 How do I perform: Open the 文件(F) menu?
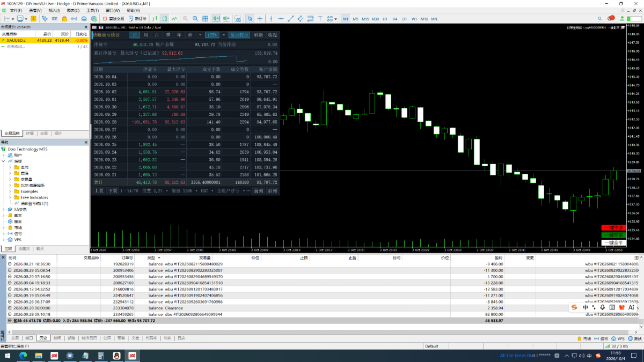click(x=16, y=10)
